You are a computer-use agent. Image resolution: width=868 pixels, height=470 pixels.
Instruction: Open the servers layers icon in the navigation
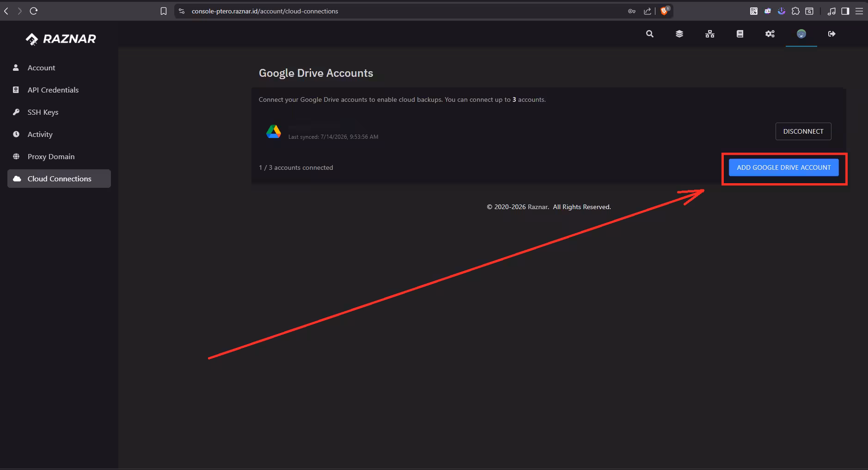pos(679,34)
